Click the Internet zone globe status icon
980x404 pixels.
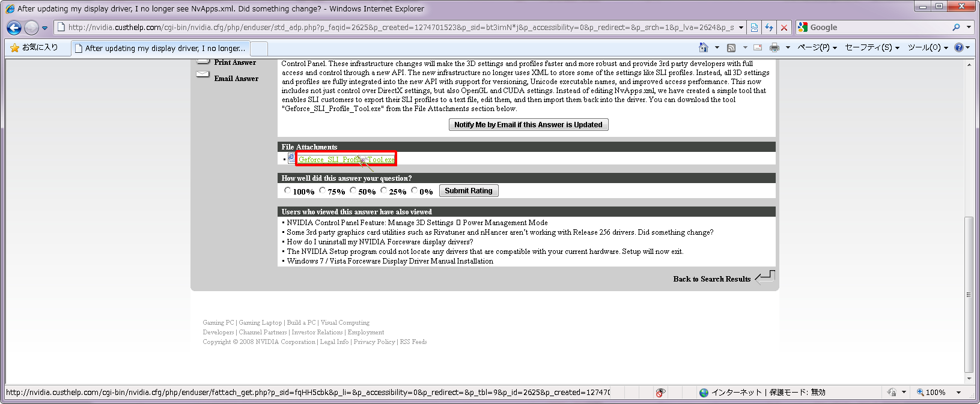704,393
